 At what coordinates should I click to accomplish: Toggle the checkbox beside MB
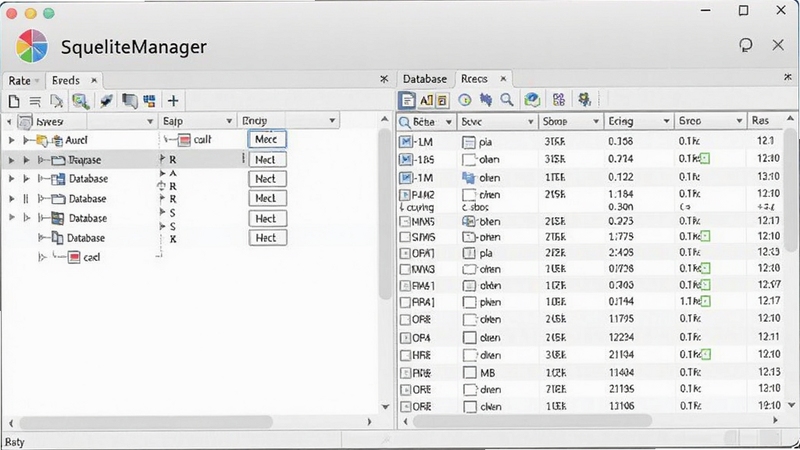point(469,373)
